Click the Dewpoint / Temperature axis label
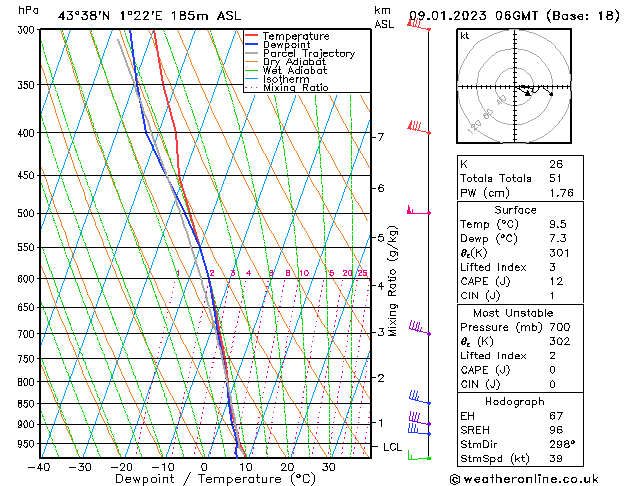Screen dimensions: 629x486 (x=203, y=478)
